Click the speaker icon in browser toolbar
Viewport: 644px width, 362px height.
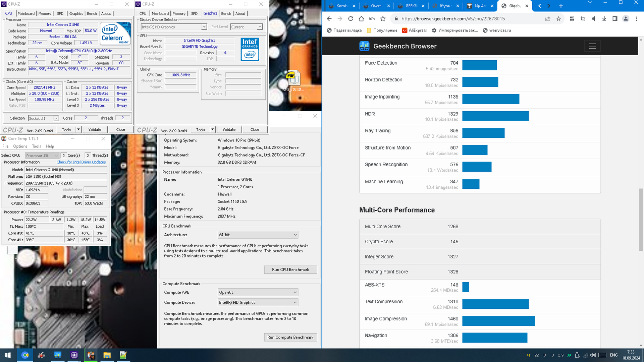coord(593,19)
